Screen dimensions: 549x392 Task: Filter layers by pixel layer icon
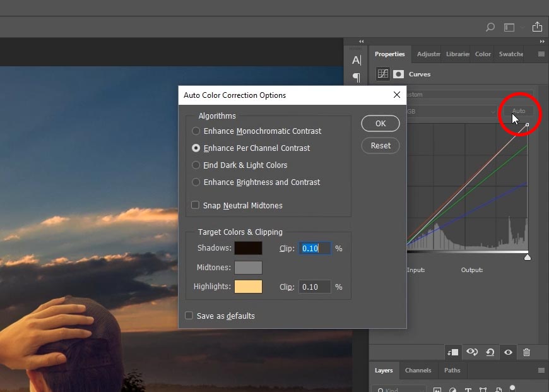437,390
